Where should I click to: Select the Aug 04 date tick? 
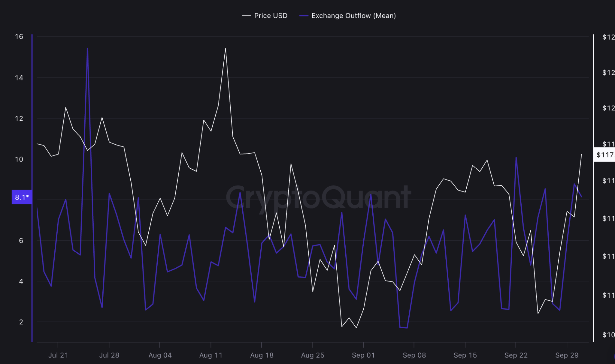point(160,355)
